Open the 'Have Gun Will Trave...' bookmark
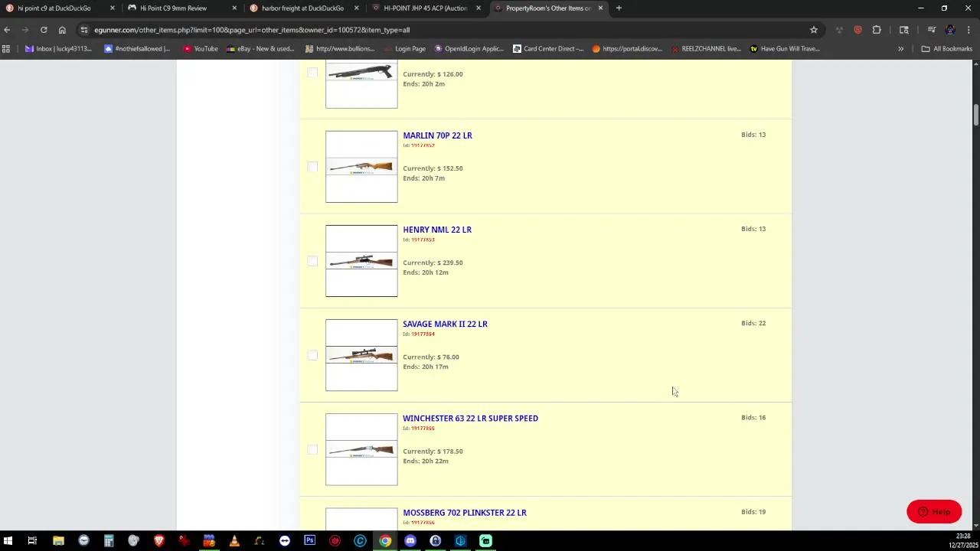This screenshot has height=551, width=980. pos(785,49)
